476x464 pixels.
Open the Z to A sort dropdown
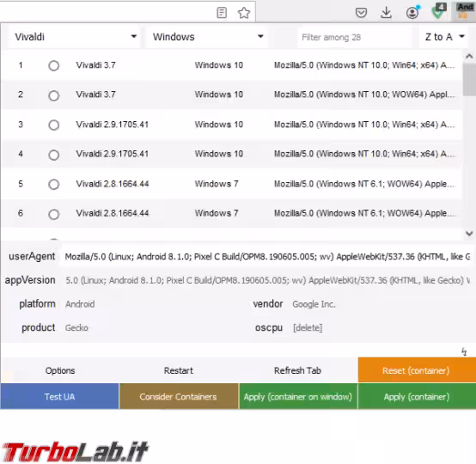click(444, 37)
